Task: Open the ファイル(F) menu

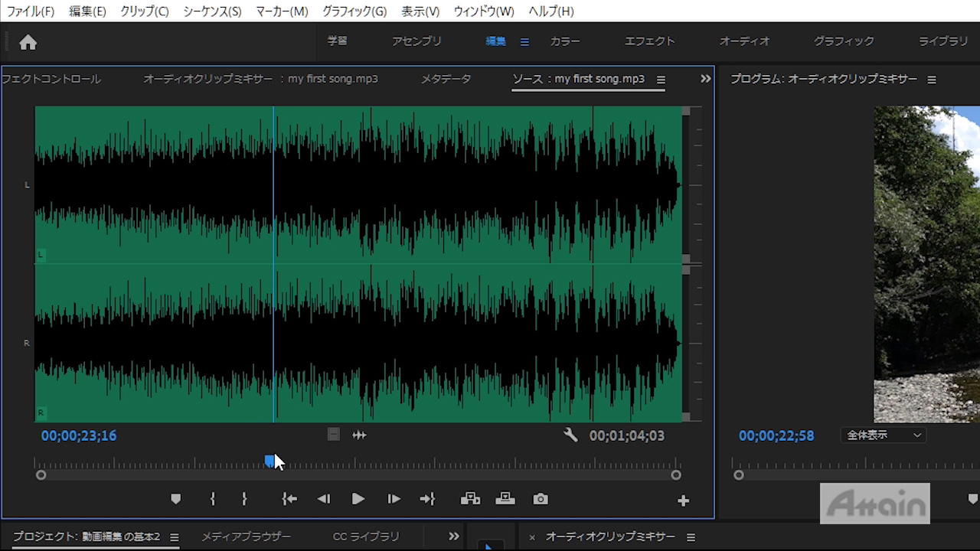Action: pyautogui.click(x=31, y=11)
